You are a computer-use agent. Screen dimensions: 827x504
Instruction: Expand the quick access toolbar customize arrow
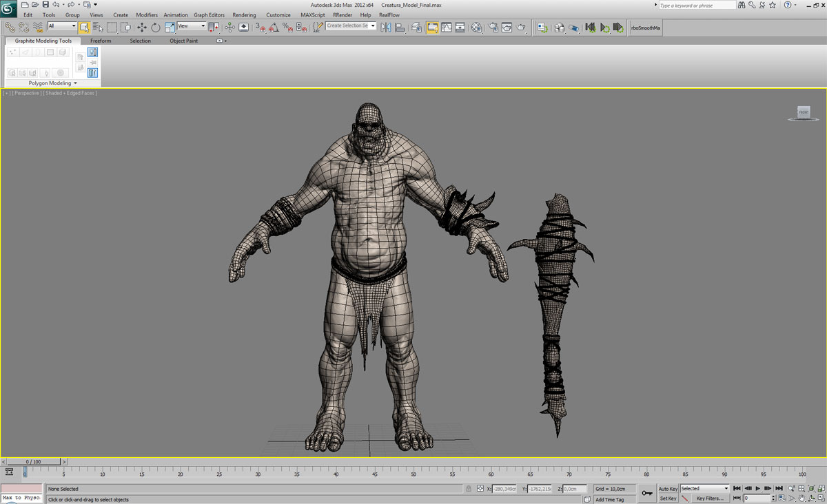tap(95, 5)
